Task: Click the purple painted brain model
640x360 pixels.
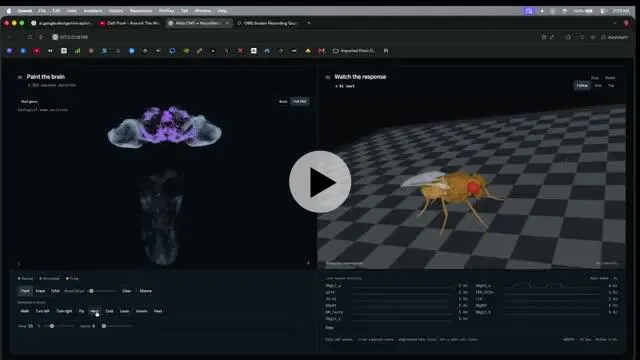Action: tap(164, 126)
